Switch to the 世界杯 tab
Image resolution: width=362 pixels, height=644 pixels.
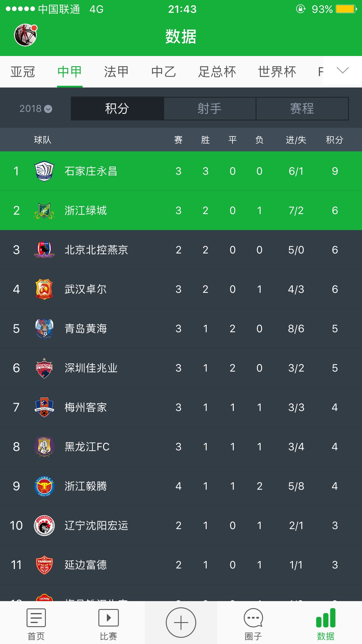277,72
